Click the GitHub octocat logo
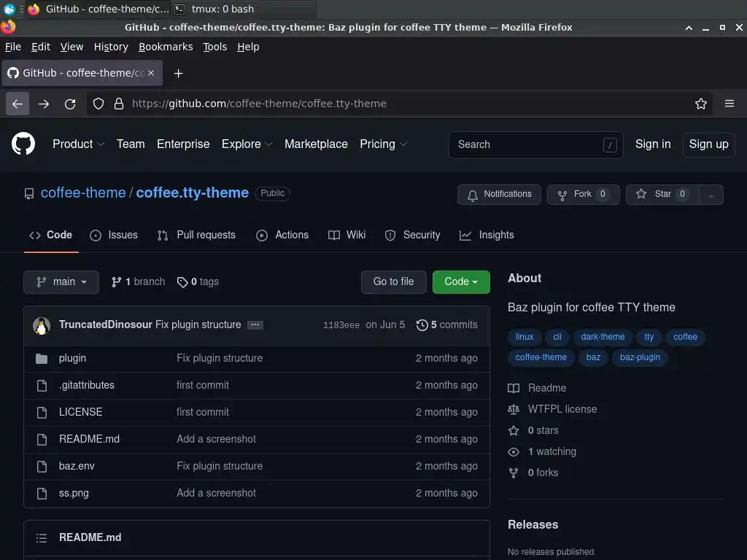Screen dimensions: 747x560 (23, 144)
